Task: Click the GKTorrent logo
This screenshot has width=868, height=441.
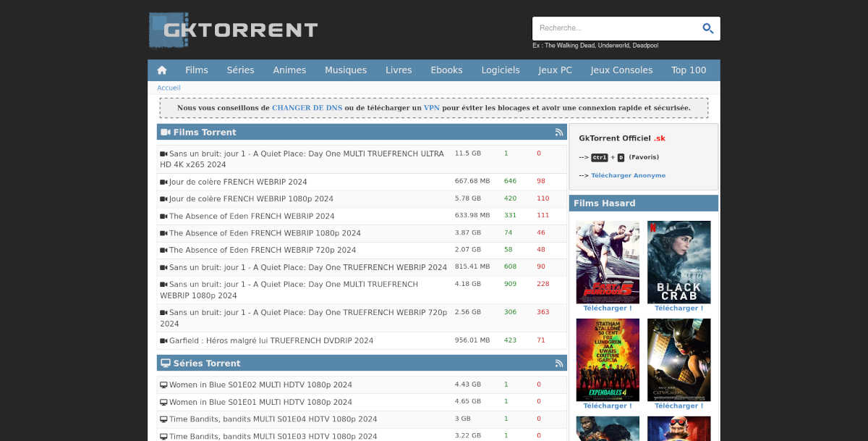Action: point(234,30)
